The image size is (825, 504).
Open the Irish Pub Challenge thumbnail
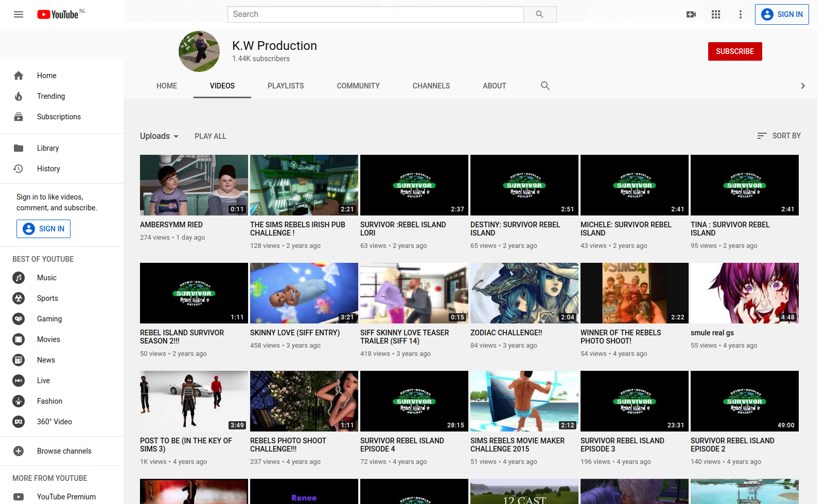304,185
